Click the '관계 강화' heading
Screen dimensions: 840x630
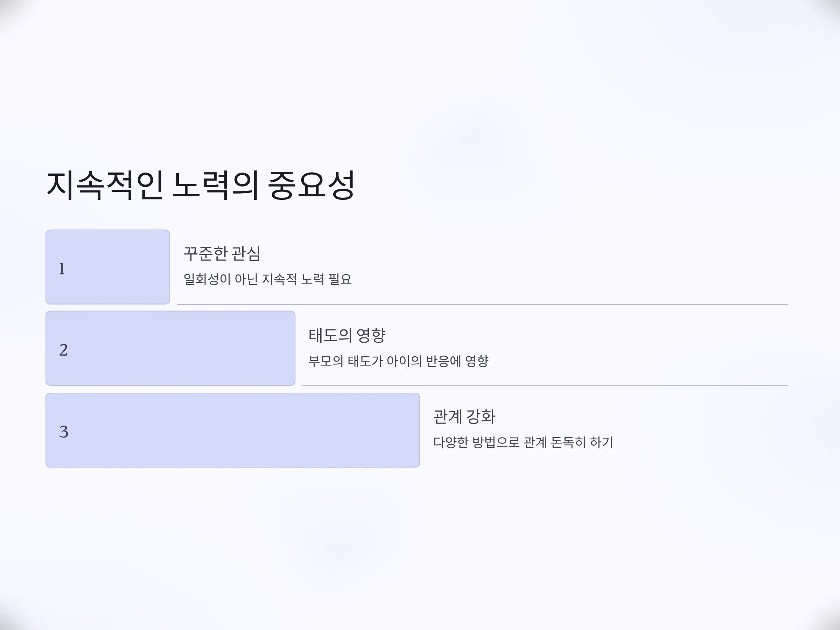pos(464,416)
